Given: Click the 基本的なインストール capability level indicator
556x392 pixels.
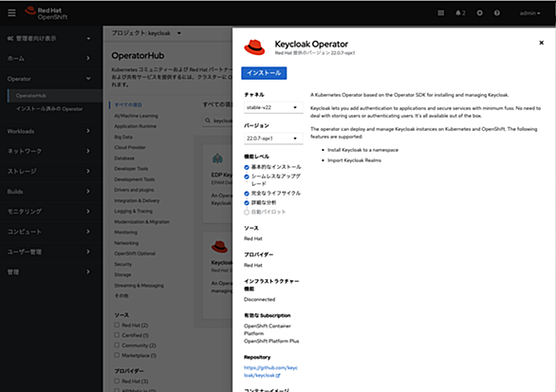Looking at the screenshot, I should tap(247, 167).
